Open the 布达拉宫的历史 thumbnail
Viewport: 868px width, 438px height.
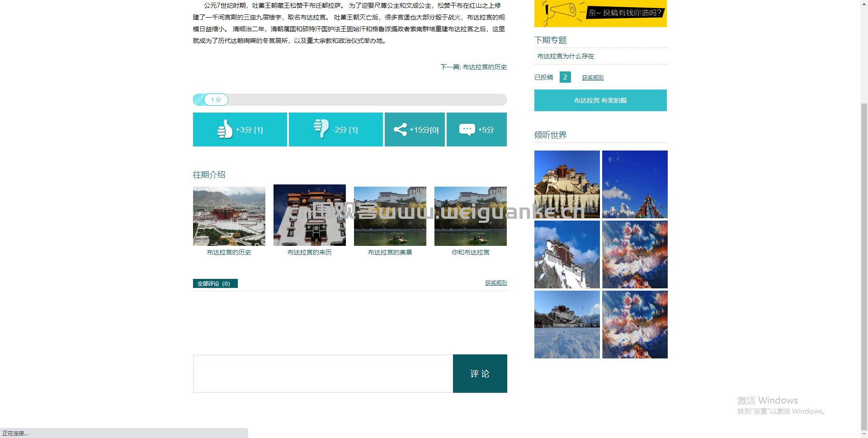[229, 216]
